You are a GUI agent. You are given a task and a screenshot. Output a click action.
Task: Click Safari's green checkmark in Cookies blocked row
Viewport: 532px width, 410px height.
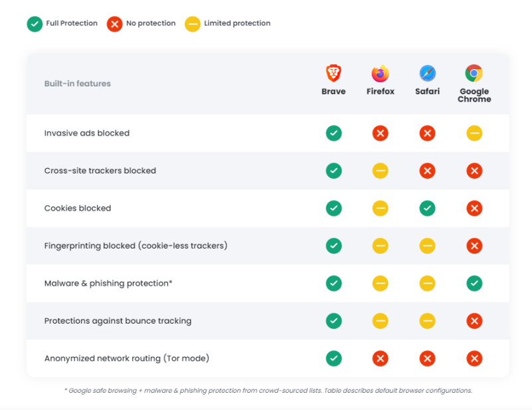click(428, 208)
